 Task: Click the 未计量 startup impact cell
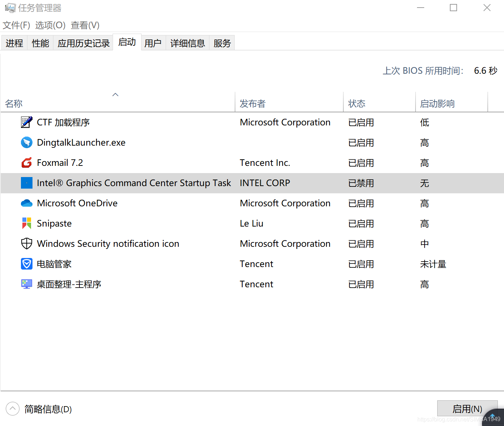[x=433, y=264]
